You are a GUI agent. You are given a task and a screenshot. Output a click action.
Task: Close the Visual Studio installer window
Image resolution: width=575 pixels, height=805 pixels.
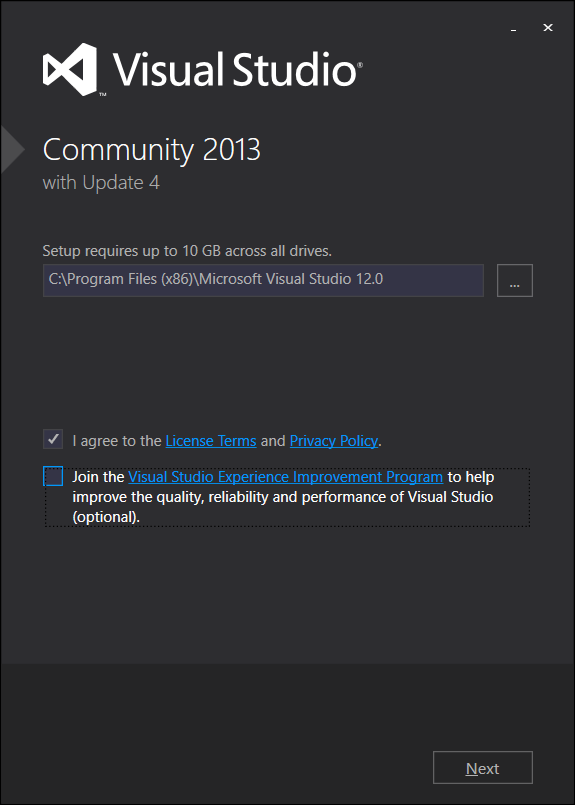coord(548,28)
